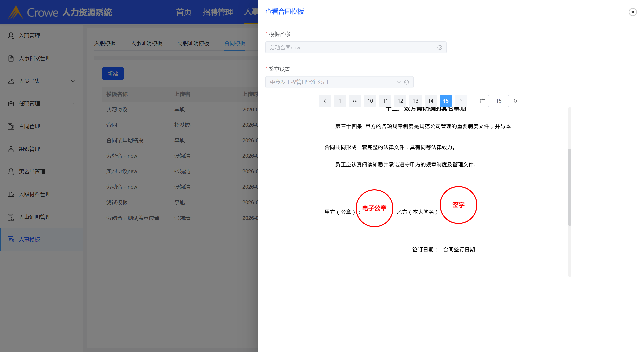Open 招聘管理 in the top menu
The height and width of the screenshot is (352, 644).
(x=217, y=12)
